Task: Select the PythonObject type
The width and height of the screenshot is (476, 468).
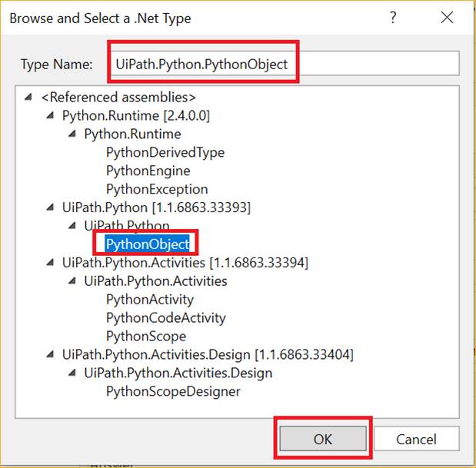Action: (x=147, y=244)
